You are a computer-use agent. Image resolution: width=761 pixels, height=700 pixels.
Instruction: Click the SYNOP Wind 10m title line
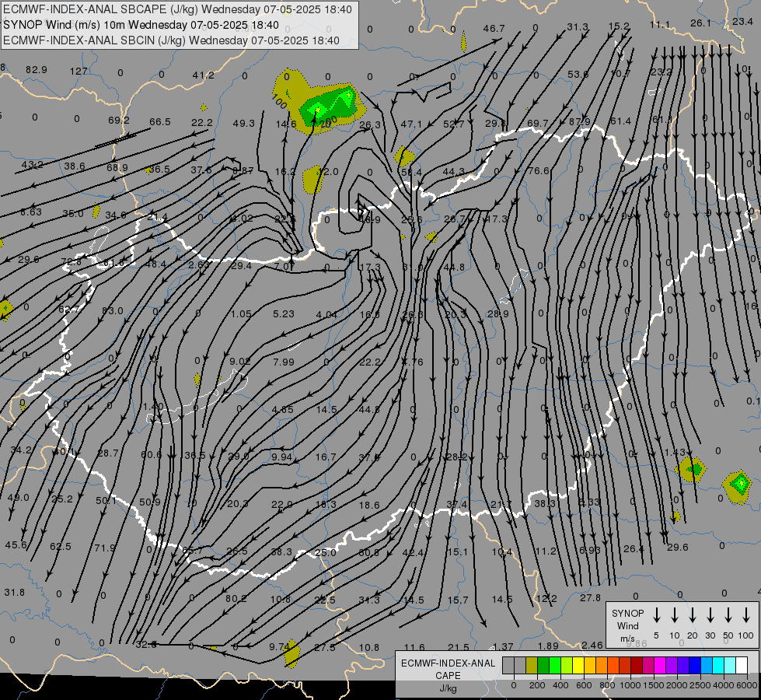[141, 25]
